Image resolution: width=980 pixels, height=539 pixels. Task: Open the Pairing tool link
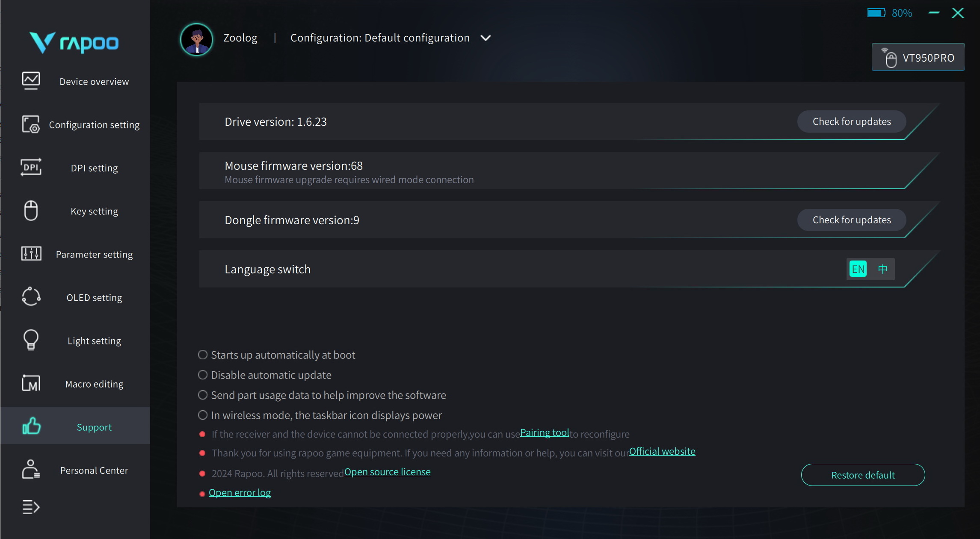[544, 432]
